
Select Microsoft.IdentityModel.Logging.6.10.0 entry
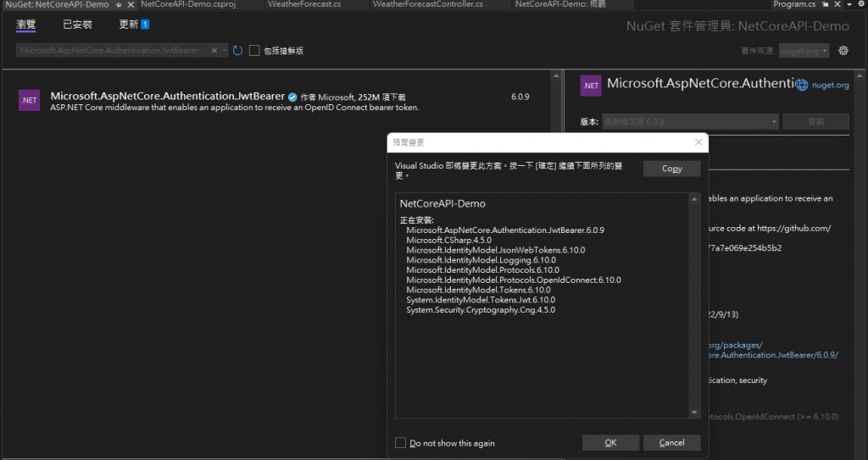click(x=481, y=260)
